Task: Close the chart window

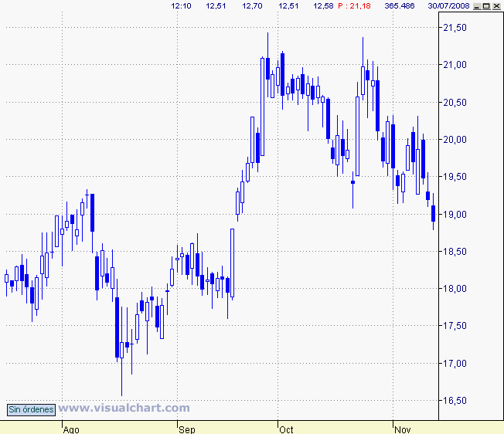Action: [496, 6]
